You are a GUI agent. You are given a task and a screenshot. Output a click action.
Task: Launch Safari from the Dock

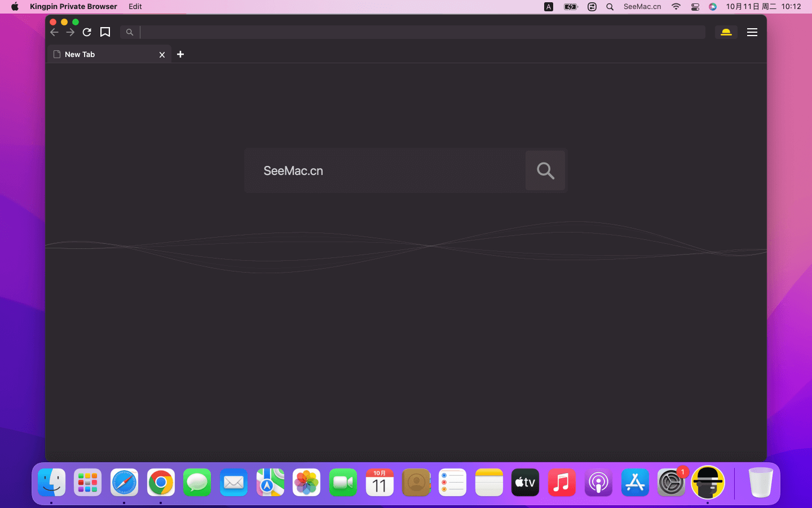click(x=124, y=483)
